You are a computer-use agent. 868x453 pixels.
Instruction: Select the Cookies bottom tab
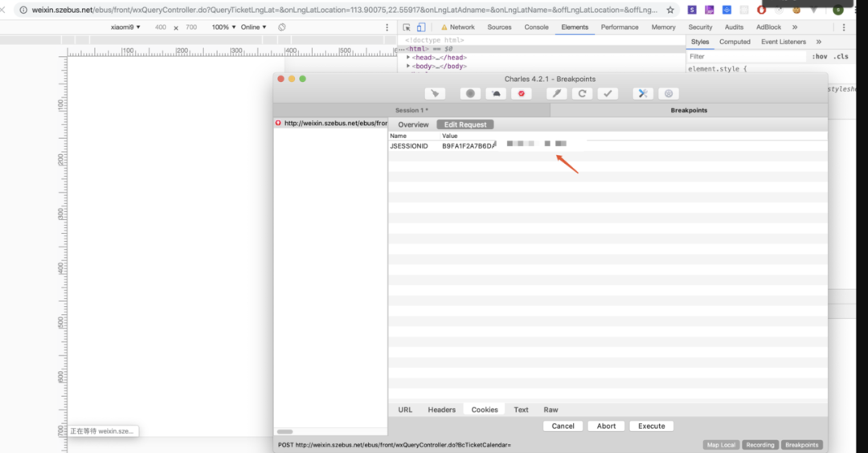coord(485,410)
